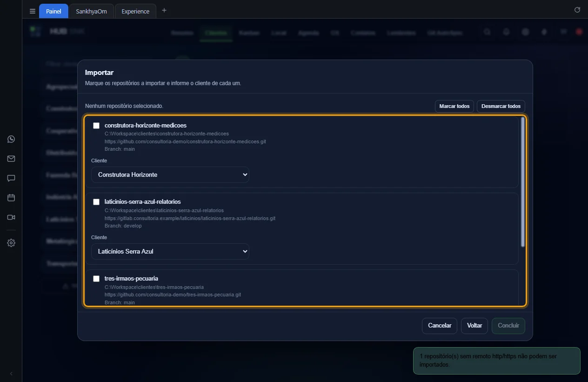Switch to the SankhyaOm tab
Viewport: 588px width, 382px height.
(x=91, y=11)
